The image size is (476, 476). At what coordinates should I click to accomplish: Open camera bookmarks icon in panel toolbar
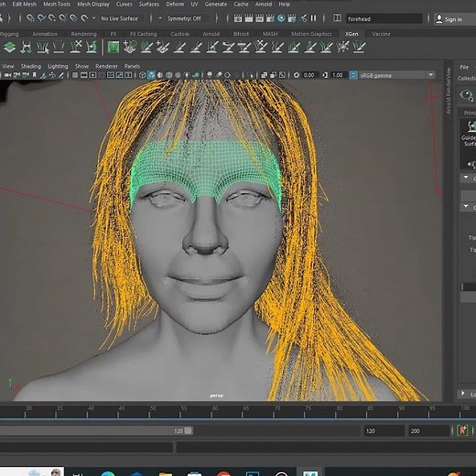34,75
